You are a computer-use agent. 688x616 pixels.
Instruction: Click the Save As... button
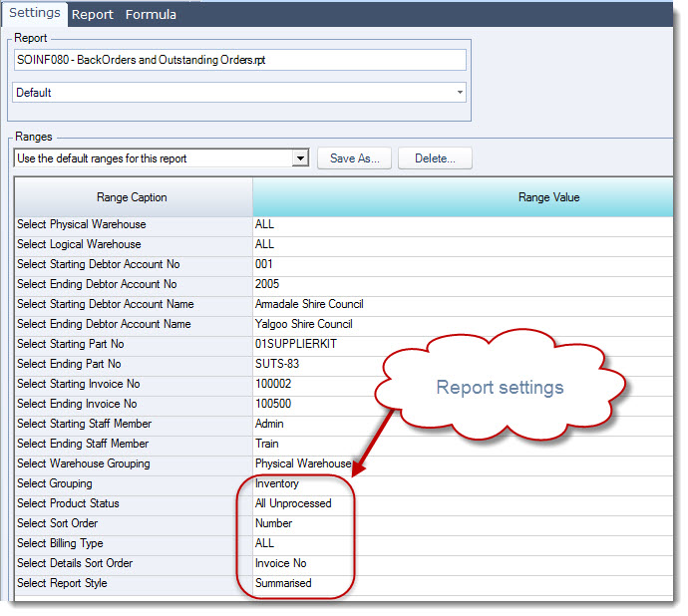point(355,157)
